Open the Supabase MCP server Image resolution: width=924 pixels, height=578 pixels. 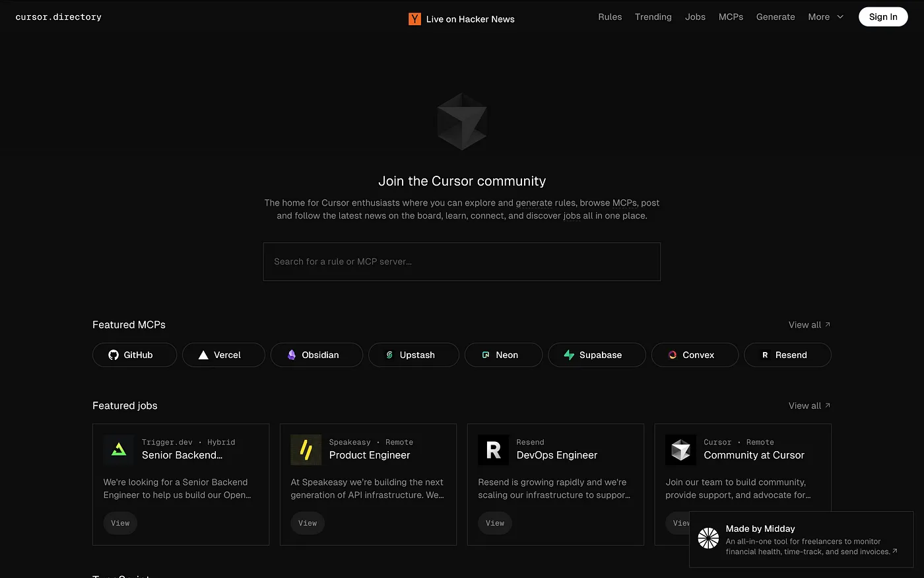(x=597, y=355)
